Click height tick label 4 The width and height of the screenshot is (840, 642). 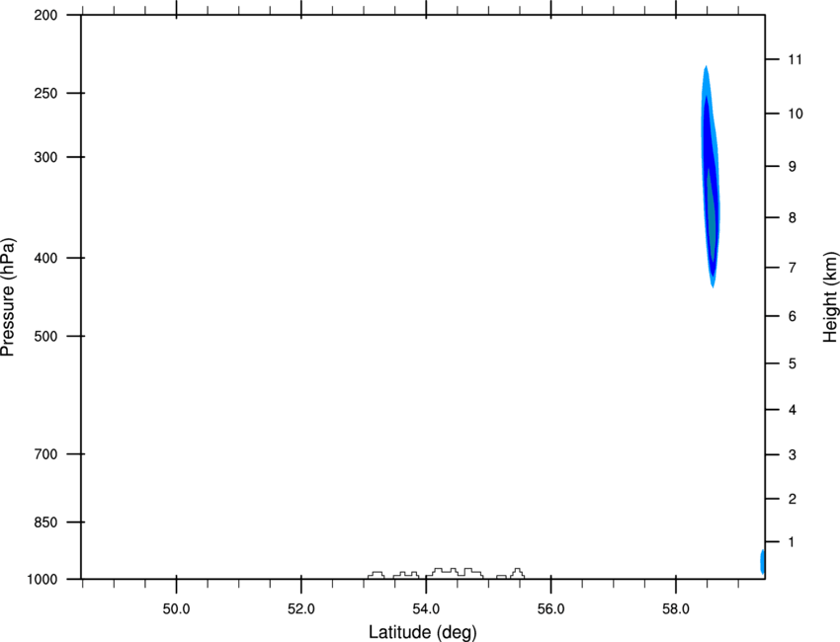793,410
